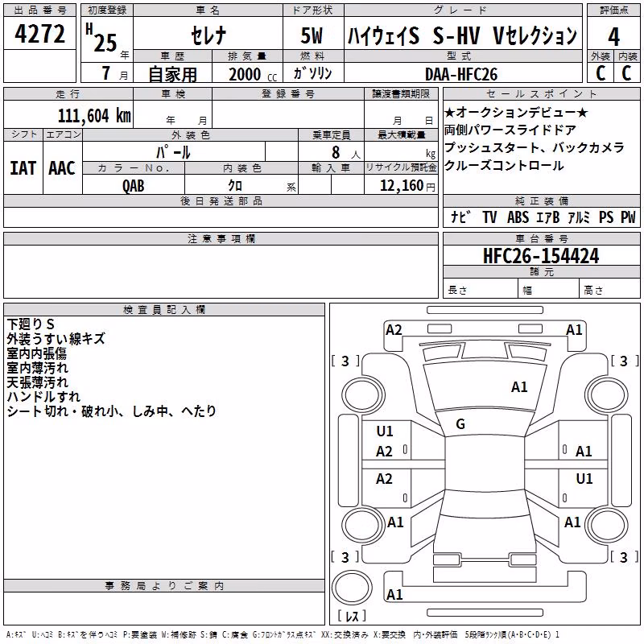
Task: Click equipment item PW
Action: [x=628, y=217]
